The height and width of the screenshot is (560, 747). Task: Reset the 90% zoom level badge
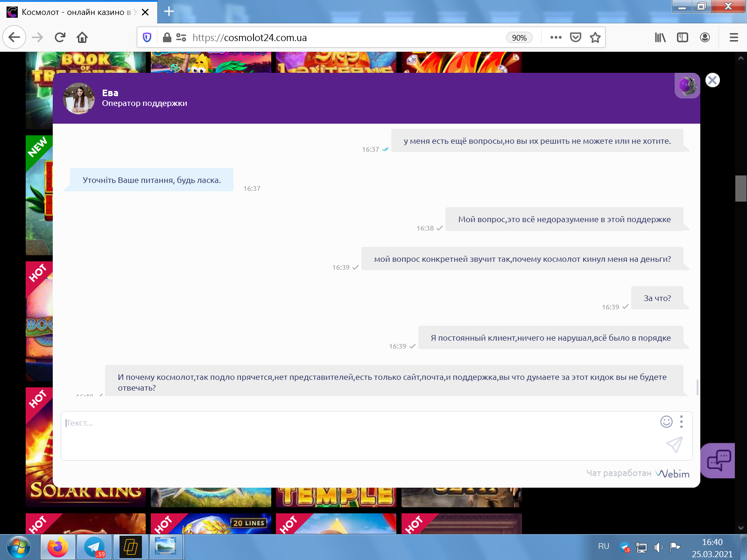pyautogui.click(x=519, y=38)
